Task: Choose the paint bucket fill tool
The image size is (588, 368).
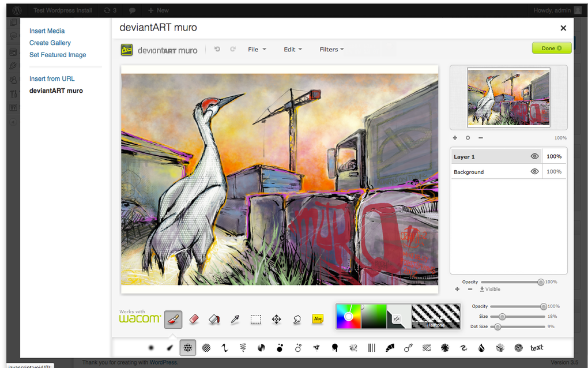Action: [214, 318]
